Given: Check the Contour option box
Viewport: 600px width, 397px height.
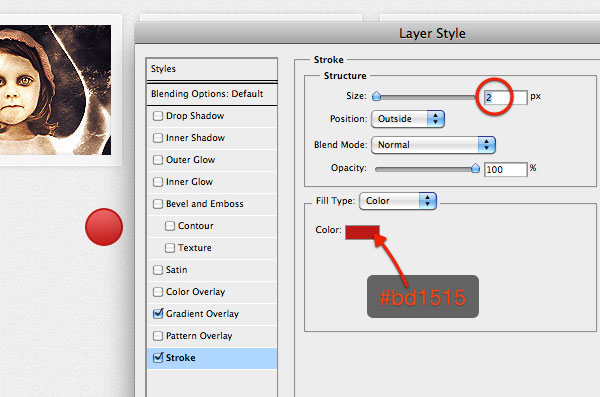Looking at the screenshot, I should pos(170,226).
